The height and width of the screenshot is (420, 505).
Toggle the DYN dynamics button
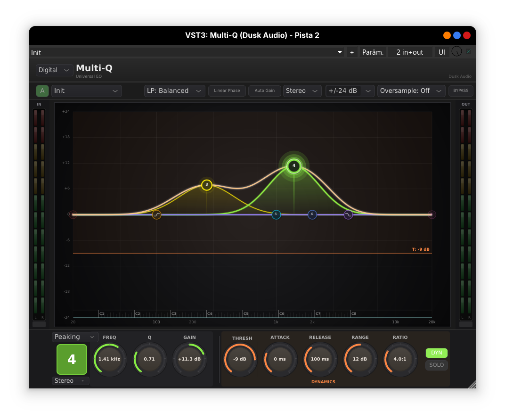click(436, 353)
